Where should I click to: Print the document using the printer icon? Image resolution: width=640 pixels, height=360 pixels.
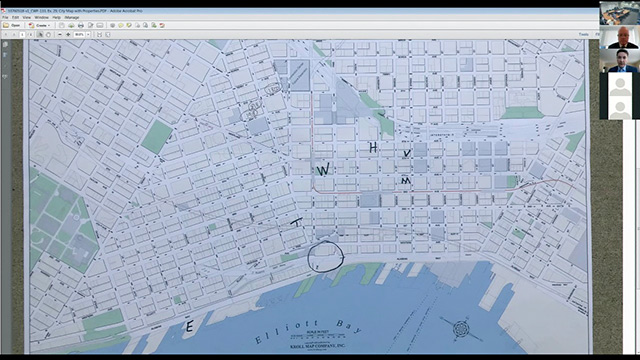[x=81, y=25]
